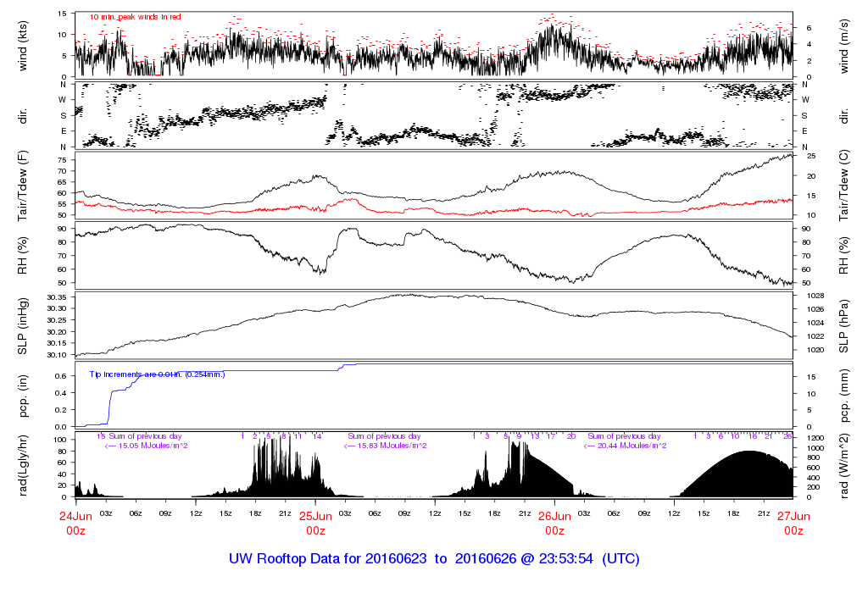Screen dimensions: 868x593
Task: Click the 24Jun date marker
Action: coord(75,515)
